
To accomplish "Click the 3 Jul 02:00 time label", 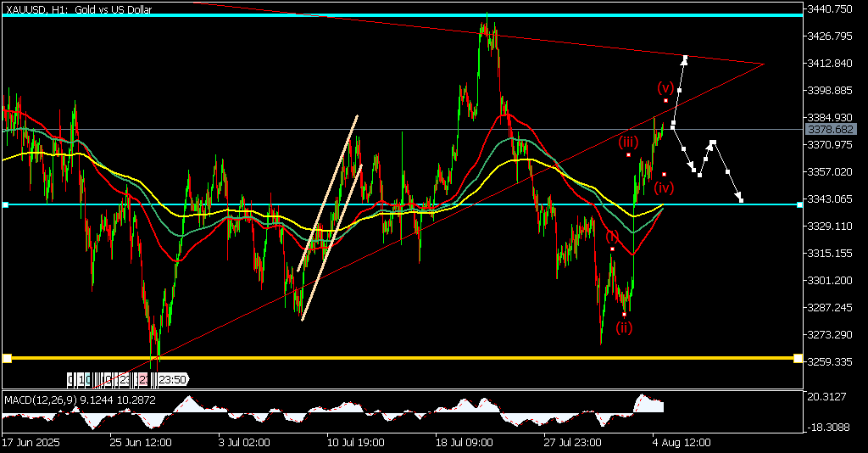I will pyautogui.click(x=244, y=443).
